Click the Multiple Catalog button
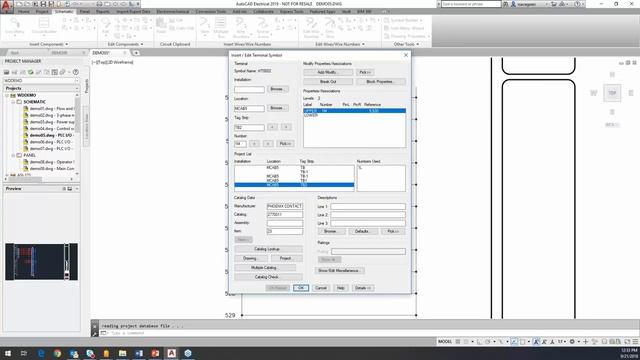640x360 pixels. click(265, 268)
